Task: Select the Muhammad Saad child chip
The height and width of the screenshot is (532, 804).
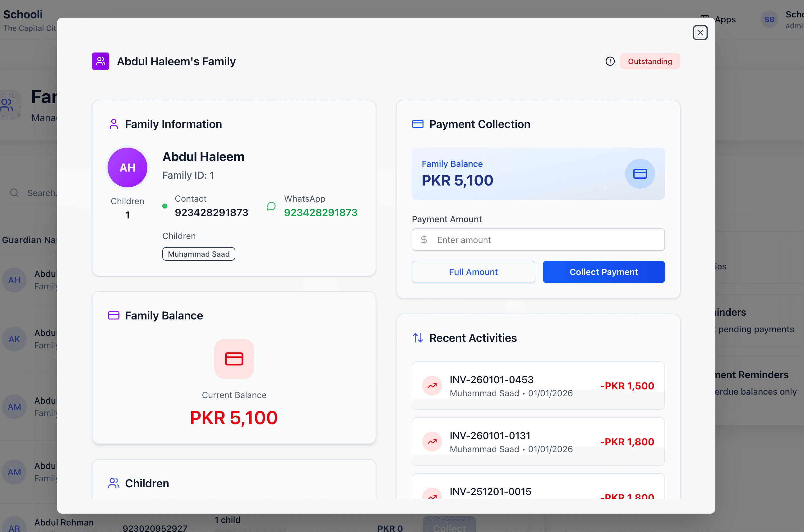Action: coord(199,254)
